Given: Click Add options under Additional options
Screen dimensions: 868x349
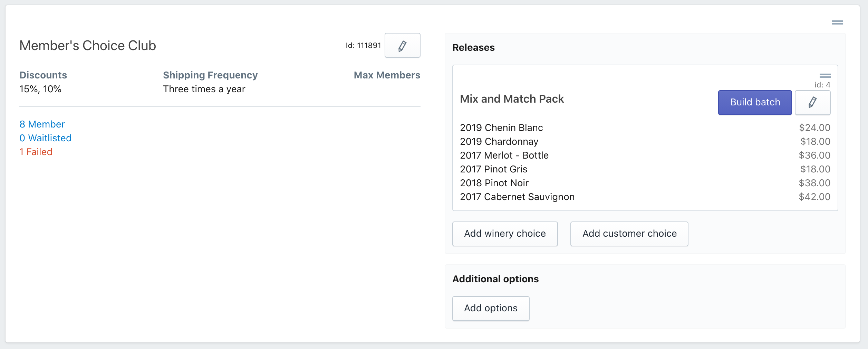Looking at the screenshot, I should [x=491, y=308].
